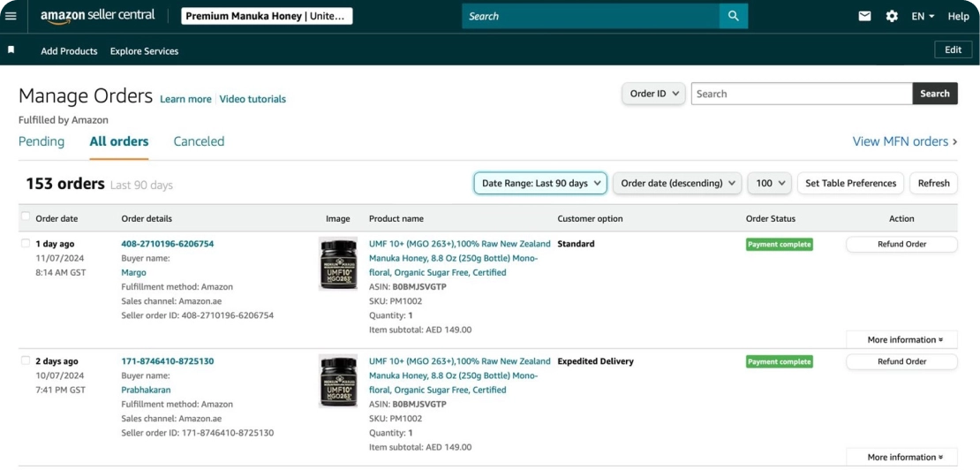
Task: Click the black Search button
Action: pos(935,94)
